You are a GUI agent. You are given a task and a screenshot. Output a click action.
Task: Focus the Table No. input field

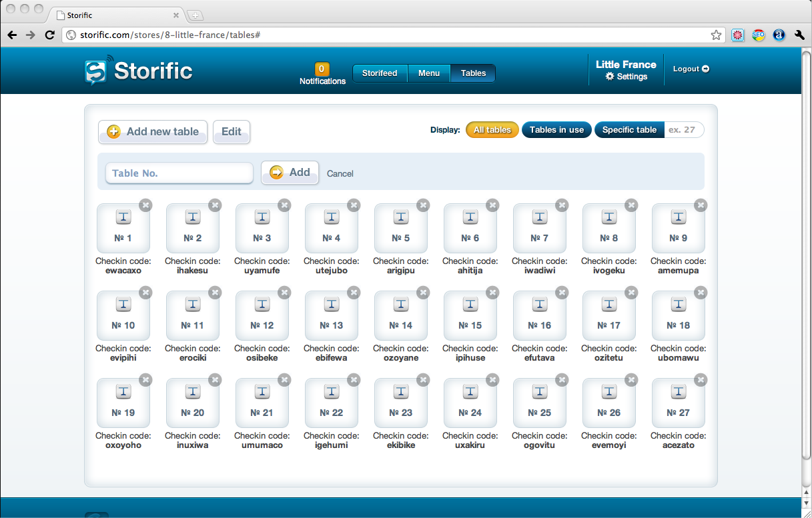(179, 173)
